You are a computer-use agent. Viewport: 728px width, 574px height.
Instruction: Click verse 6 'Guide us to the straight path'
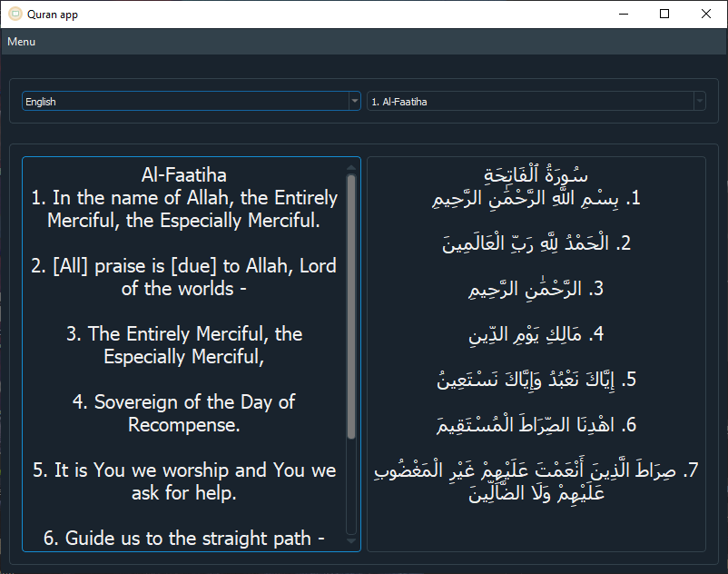[182, 538]
